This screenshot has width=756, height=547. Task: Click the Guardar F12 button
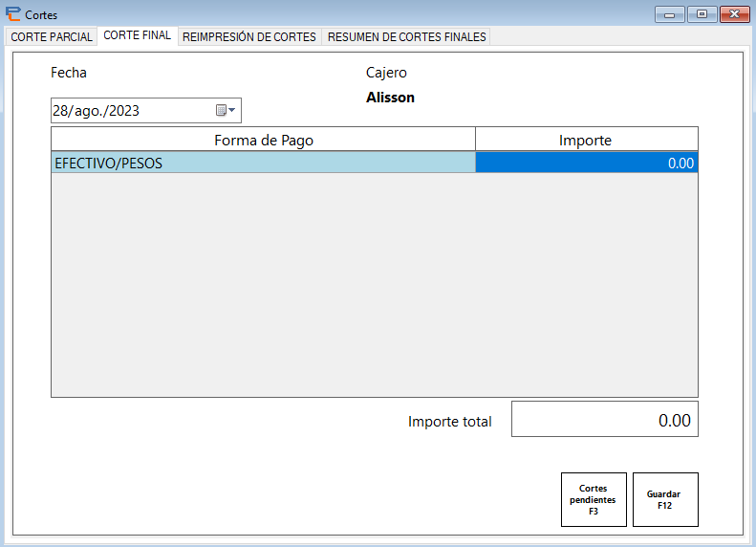tap(665, 499)
